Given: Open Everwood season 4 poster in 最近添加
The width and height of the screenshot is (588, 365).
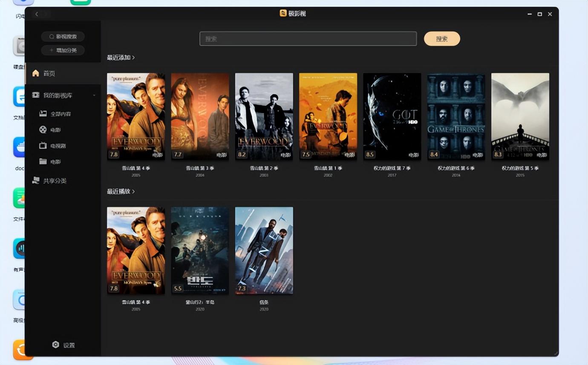Looking at the screenshot, I should coord(136,116).
